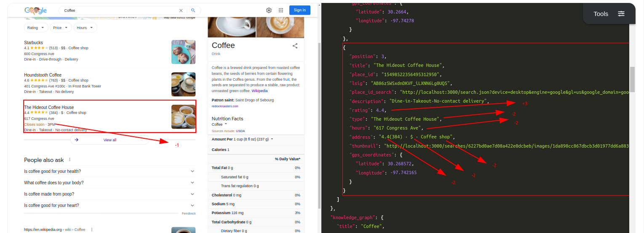The height and width of the screenshot is (233, 644).
Task: Expand Is coffee made from poop
Action: [x=110, y=194]
